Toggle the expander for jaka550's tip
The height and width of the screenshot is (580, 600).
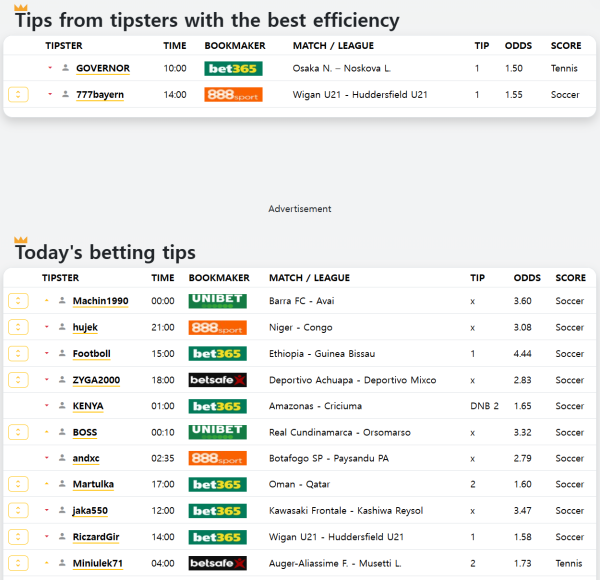[18, 511]
